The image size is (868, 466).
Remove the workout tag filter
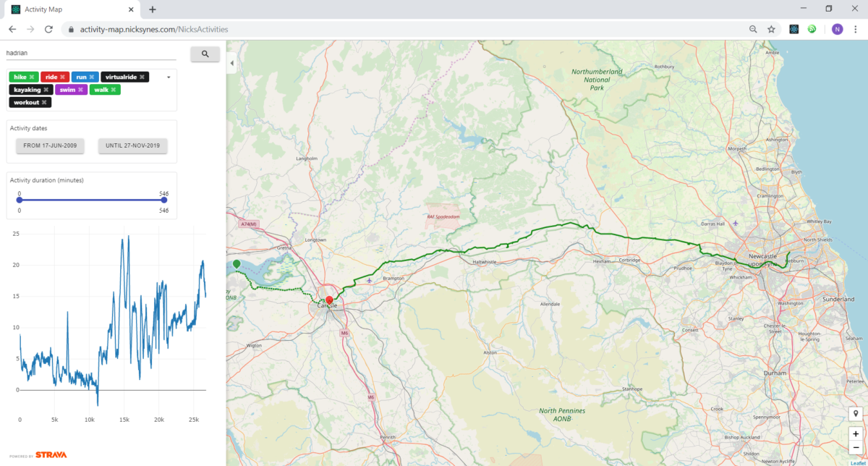pos(45,103)
